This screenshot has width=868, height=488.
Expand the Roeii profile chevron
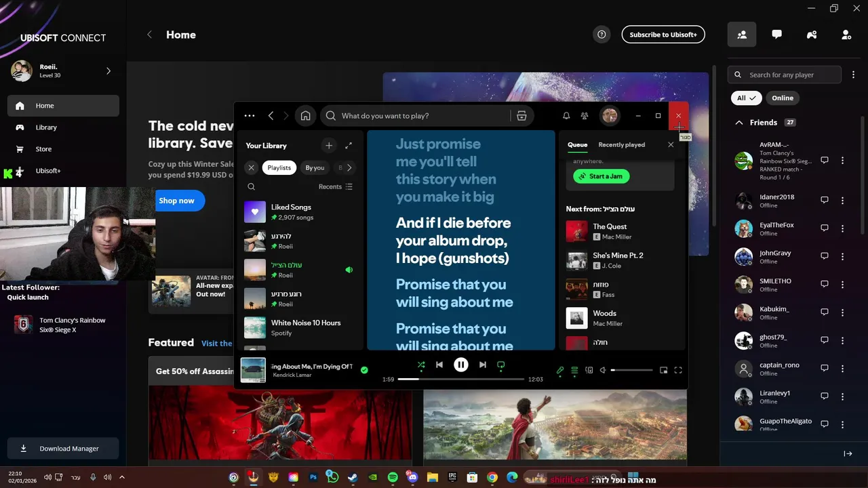(108, 70)
